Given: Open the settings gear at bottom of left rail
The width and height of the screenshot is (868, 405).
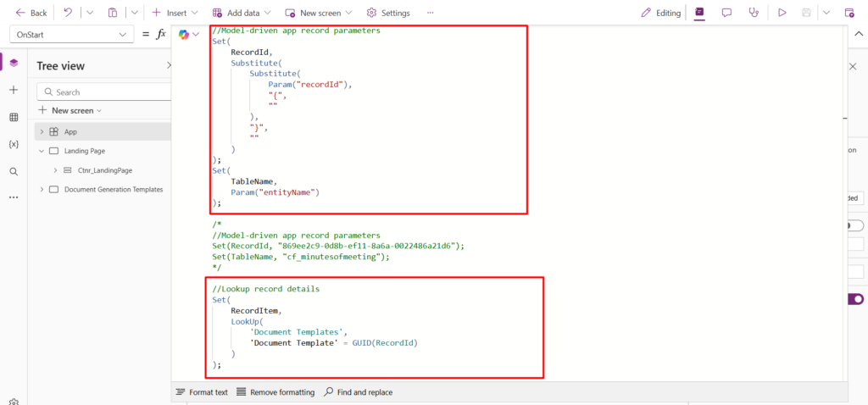Looking at the screenshot, I should tap(15, 401).
